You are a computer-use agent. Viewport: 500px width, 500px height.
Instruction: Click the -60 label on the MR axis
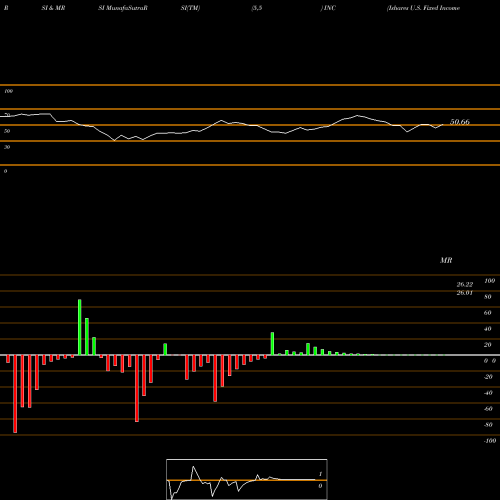488,409
